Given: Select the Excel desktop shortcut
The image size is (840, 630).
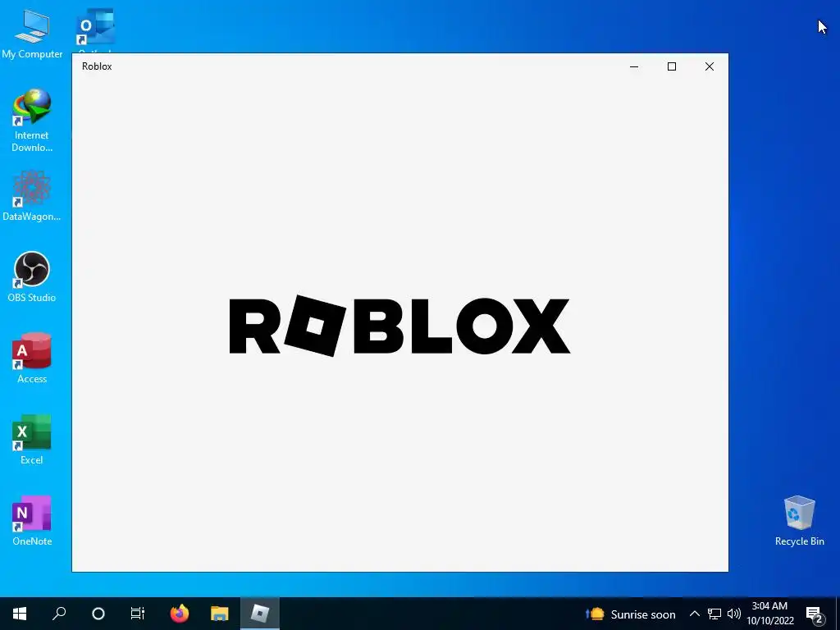Looking at the screenshot, I should [32, 440].
